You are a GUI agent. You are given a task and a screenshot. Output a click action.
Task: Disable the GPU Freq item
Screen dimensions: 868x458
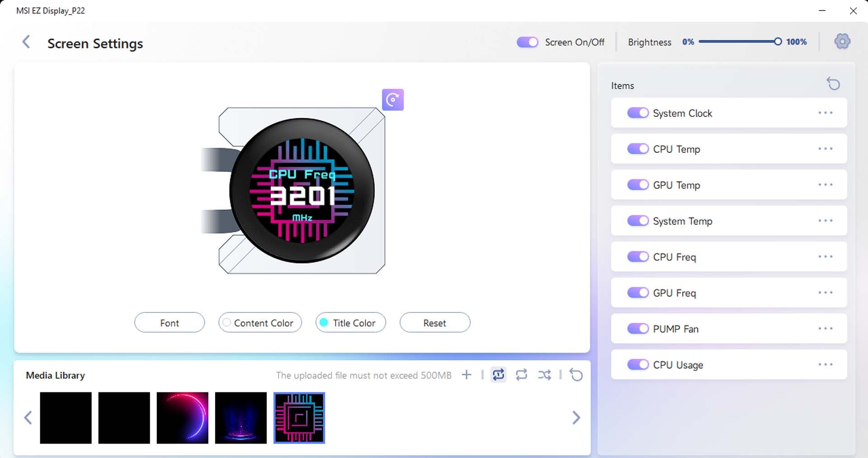tap(638, 293)
